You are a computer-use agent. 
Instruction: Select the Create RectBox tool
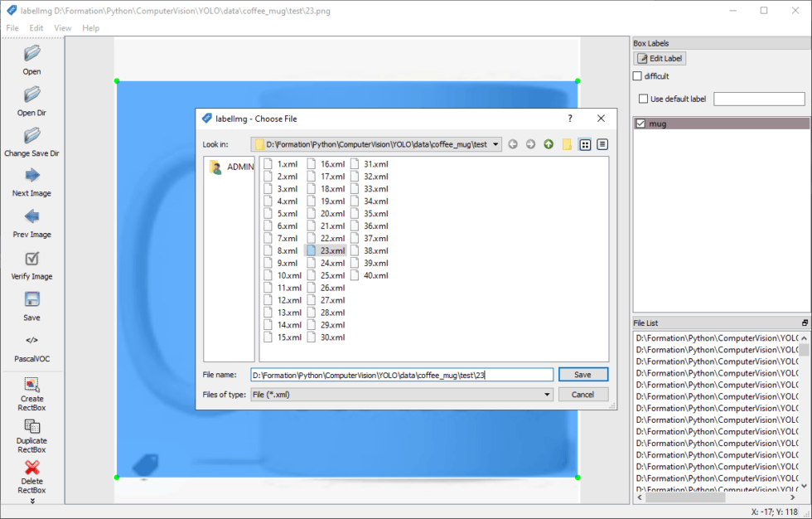tap(31, 385)
